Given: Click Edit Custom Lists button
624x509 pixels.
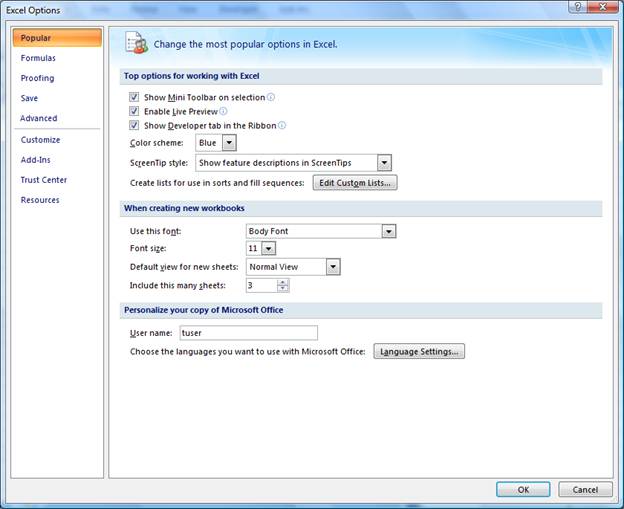Looking at the screenshot, I should pos(355,183).
